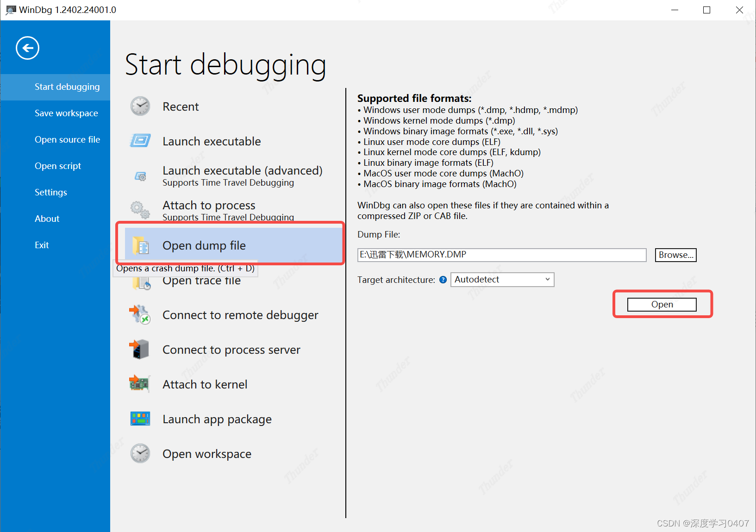Choose the Connect to remote debugger option
The image size is (756, 532).
tap(240, 315)
